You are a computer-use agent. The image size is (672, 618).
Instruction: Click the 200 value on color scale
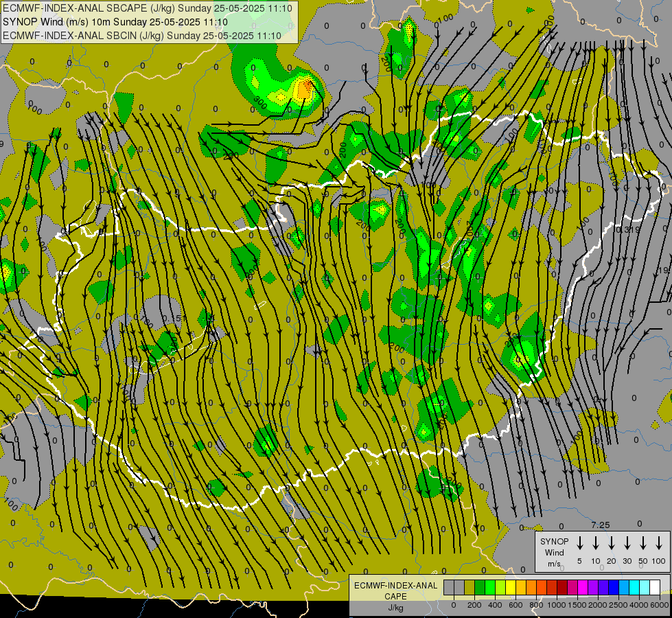point(474,605)
